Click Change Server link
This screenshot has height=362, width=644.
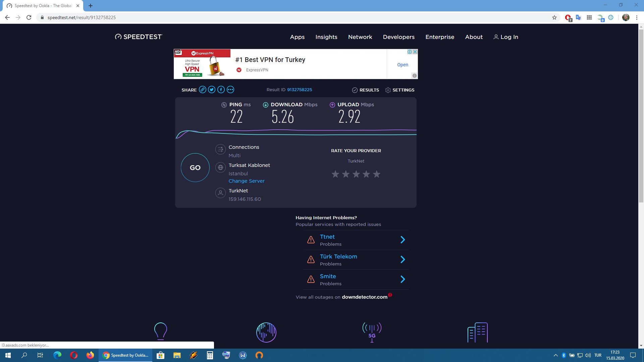(x=247, y=181)
